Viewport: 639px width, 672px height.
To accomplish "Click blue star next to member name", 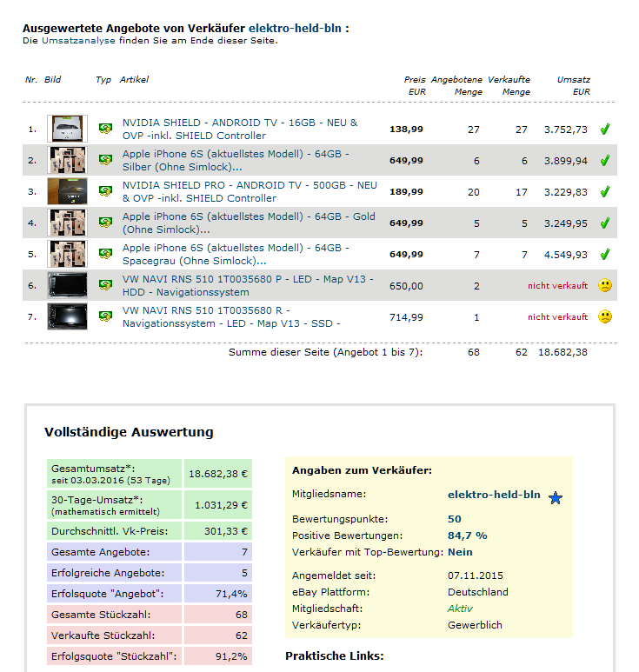I will pos(556,498).
